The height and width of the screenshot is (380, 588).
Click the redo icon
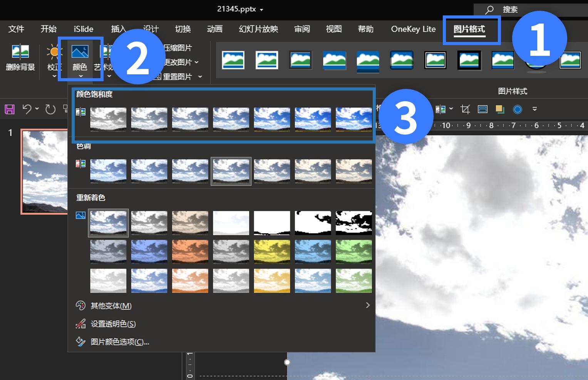point(50,109)
